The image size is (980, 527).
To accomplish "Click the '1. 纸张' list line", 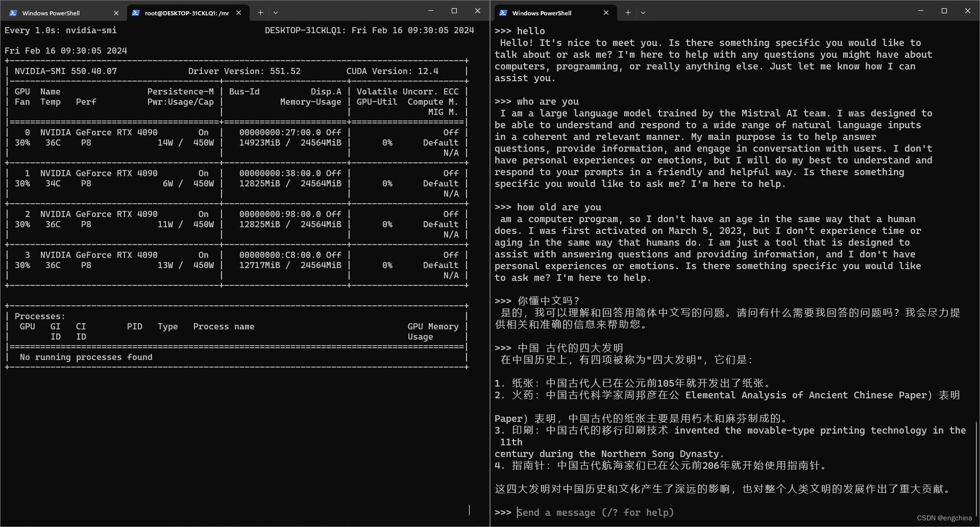I will tap(632, 383).
